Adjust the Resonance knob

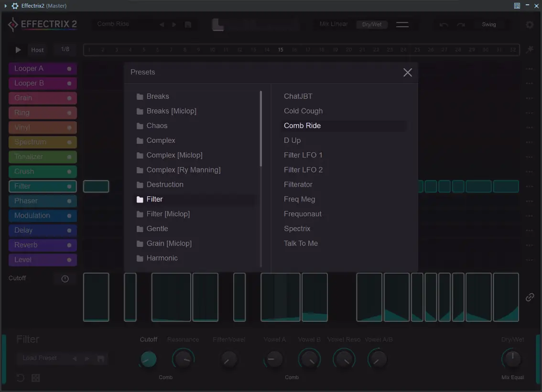click(183, 360)
